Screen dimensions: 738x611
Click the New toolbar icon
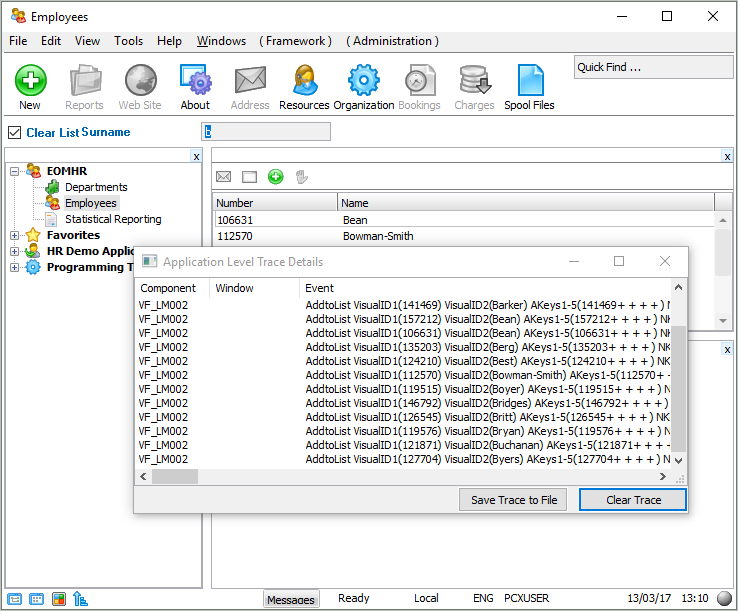30,81
